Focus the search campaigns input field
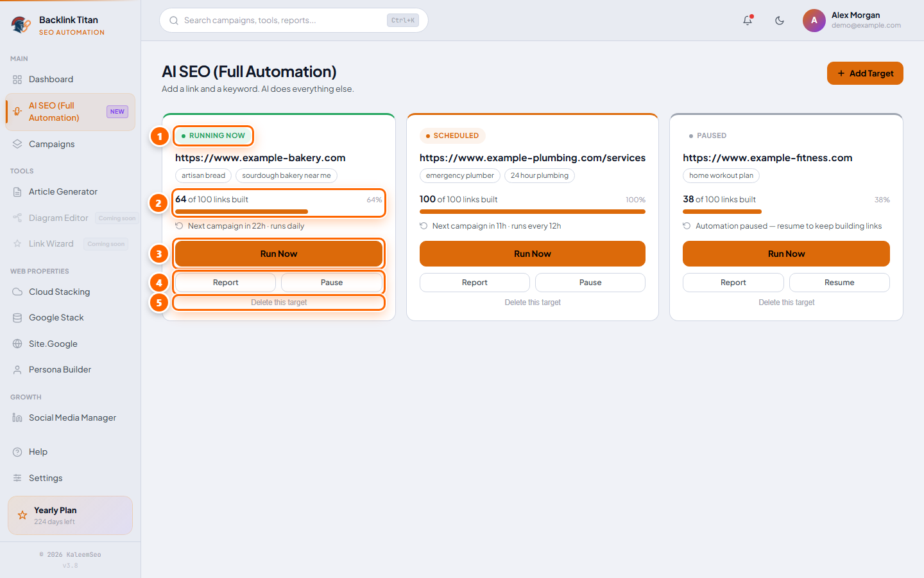 (x=294, y=21)
